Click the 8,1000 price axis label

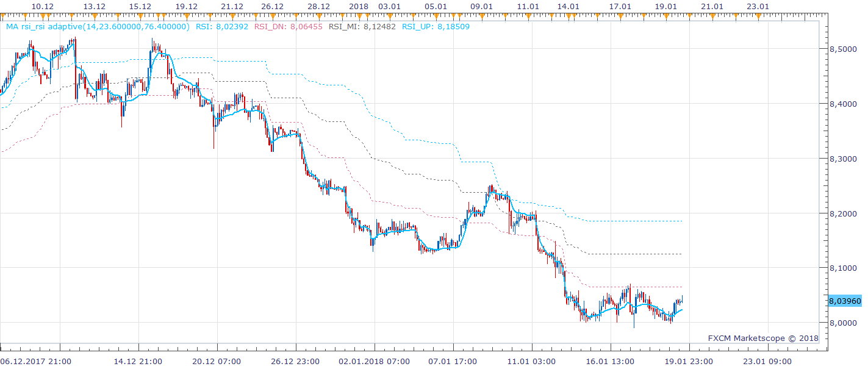[x=845, y=268]
